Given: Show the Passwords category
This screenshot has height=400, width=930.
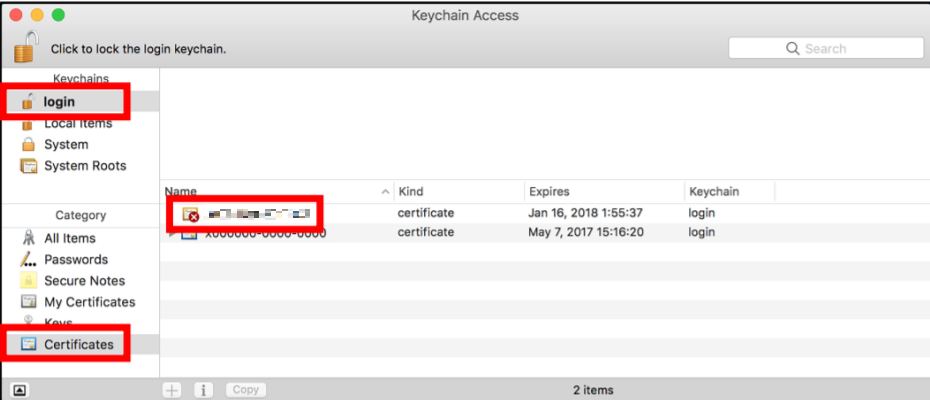Looking at the screenshot, I should pos(75,259).
